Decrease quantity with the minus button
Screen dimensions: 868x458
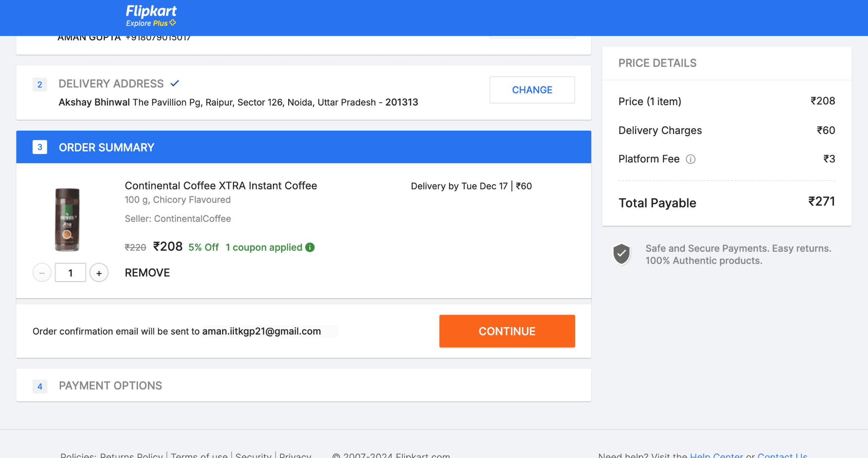click(x=42, y=273)
